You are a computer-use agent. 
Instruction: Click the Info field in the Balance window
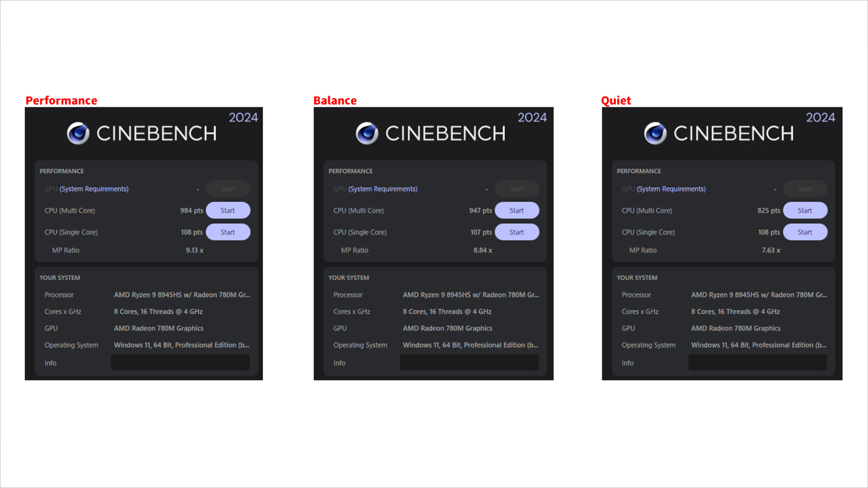(x=469, y=362)
